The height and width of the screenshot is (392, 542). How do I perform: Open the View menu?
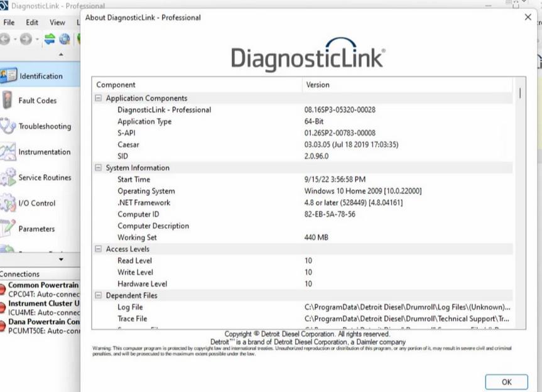point(57,22)
